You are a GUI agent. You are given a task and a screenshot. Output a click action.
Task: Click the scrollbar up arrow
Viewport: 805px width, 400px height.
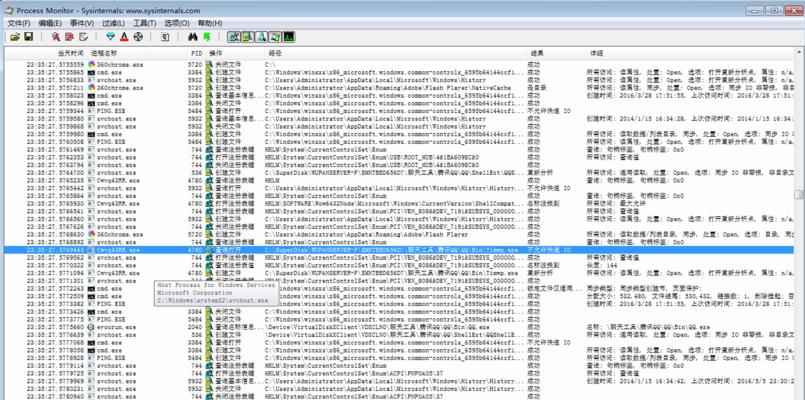point(799,52)
